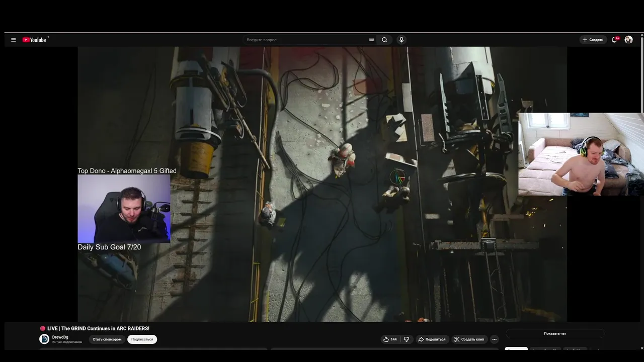
Task: Open the notifications bell
Action: pos(615,39)
